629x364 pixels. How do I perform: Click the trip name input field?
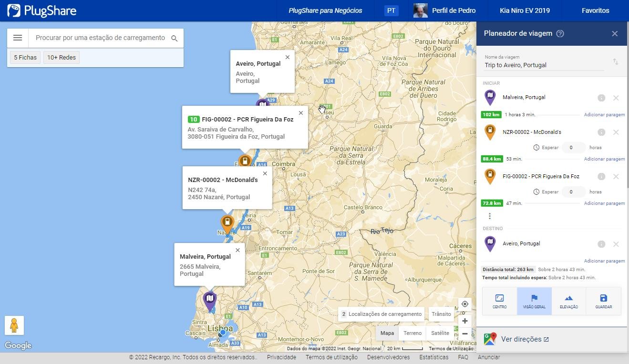click(544, 65)
